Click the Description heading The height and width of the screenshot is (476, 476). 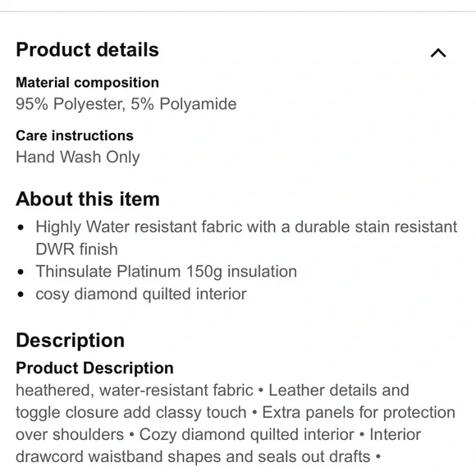(70, 341)
